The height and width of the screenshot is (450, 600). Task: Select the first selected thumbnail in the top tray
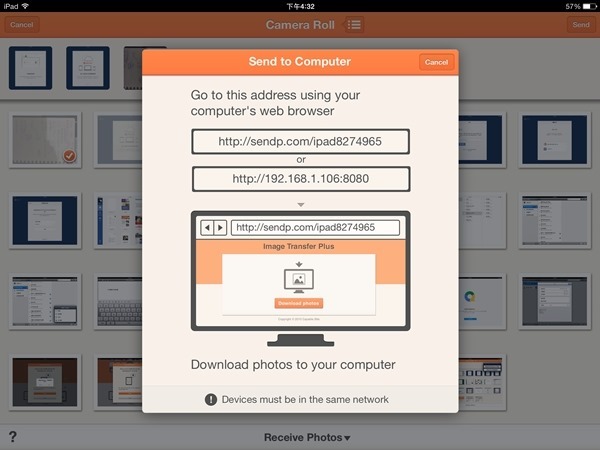pyautogui.click(x=30, y=67)
